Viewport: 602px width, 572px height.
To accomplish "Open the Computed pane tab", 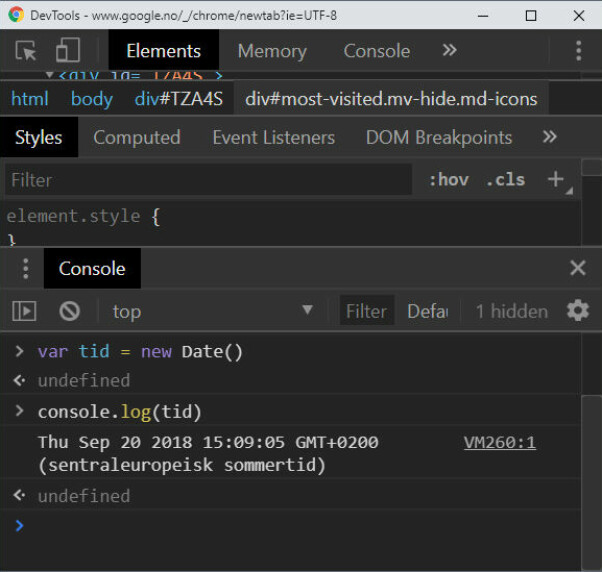I will pos(137,137).
